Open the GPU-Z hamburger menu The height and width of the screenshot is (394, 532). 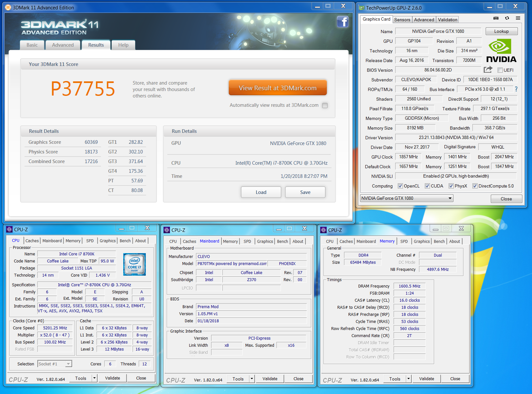[x=518, y=18]
